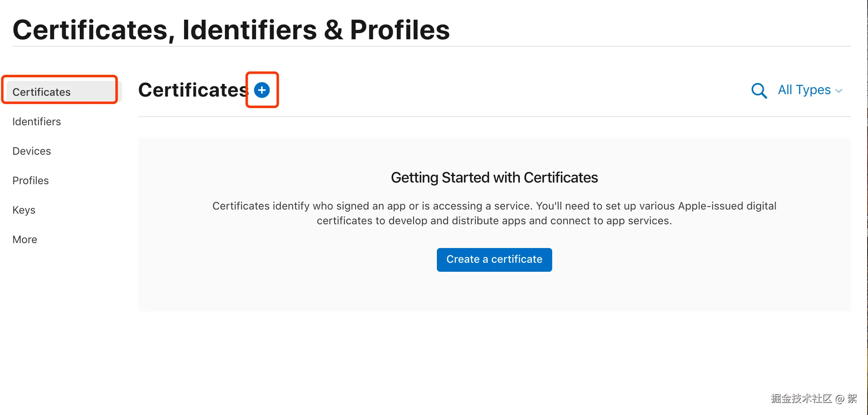Go to Devices in the sidebar
Image resolution: width=868 pixels, height=415 pixels.
32,151
